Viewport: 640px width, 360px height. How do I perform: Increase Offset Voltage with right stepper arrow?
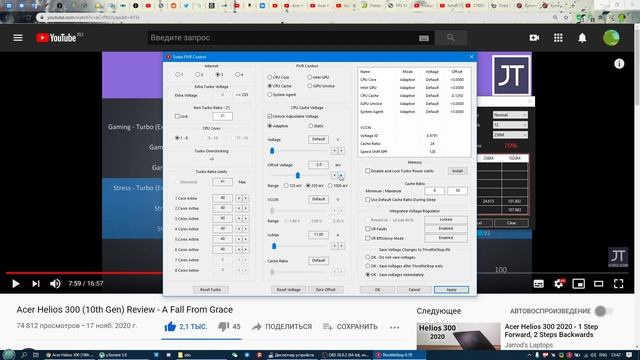pyautogui.click(x=341, y=175)
